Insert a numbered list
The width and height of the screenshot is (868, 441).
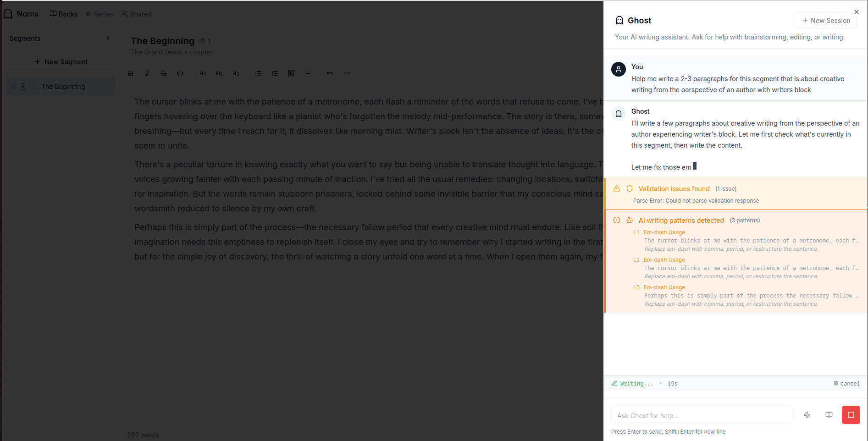coord(275,73)
